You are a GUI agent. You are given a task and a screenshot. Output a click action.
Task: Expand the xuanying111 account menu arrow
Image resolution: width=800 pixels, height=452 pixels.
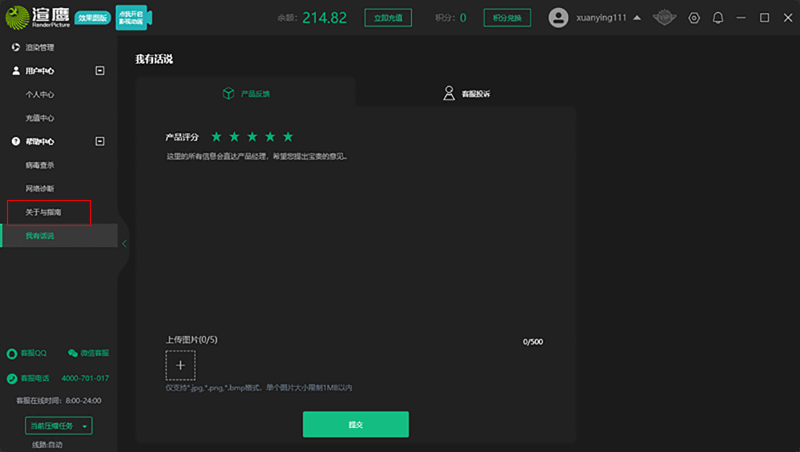[x=637, y=18]
